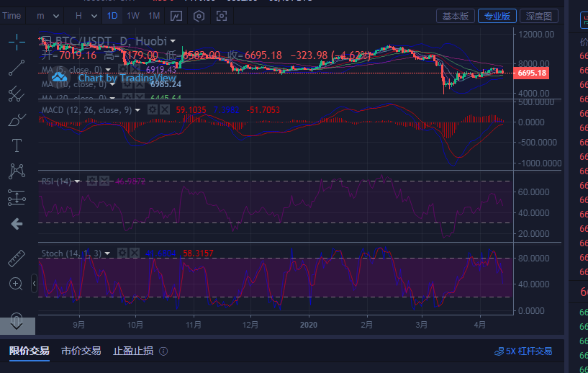Open the chart indicators icon in toolbar
This screenshot has width=588, height=373.
pos(176,16)
